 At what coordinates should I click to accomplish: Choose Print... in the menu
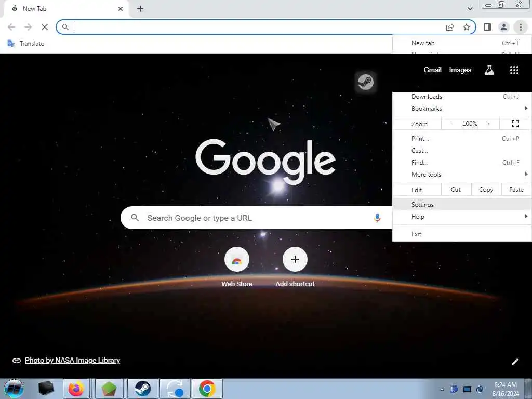[462, 138]
